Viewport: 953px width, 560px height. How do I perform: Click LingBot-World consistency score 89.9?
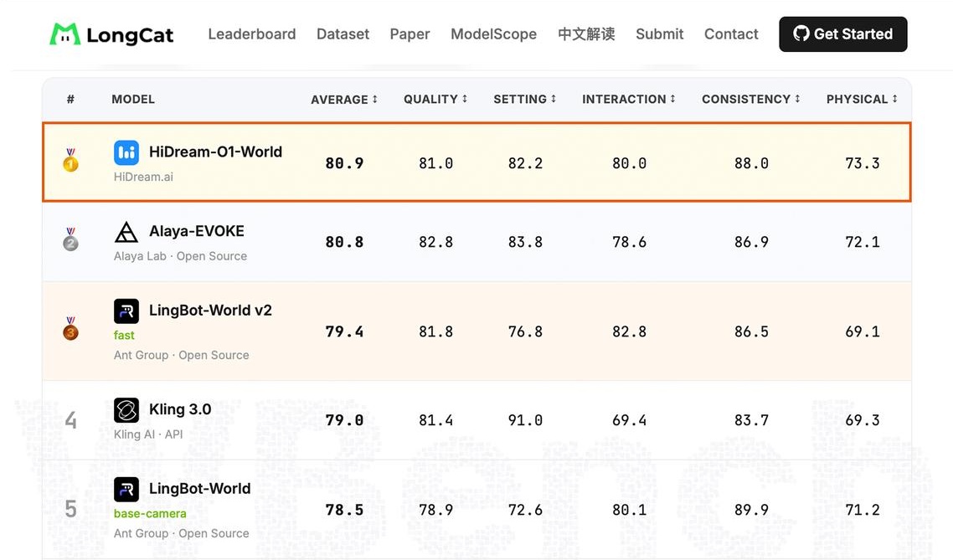[x=751, y=510]
